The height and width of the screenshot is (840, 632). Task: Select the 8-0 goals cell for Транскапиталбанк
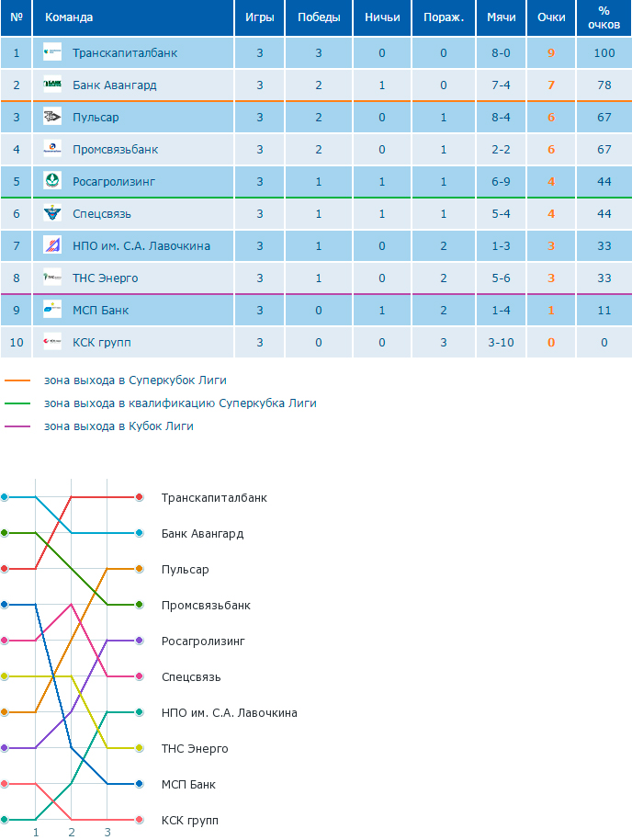pyautogui.click(x=502, y=53)
